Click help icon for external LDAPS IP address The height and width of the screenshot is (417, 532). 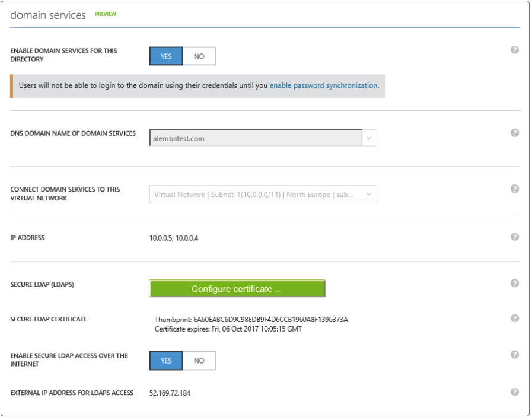coord(515,391)
